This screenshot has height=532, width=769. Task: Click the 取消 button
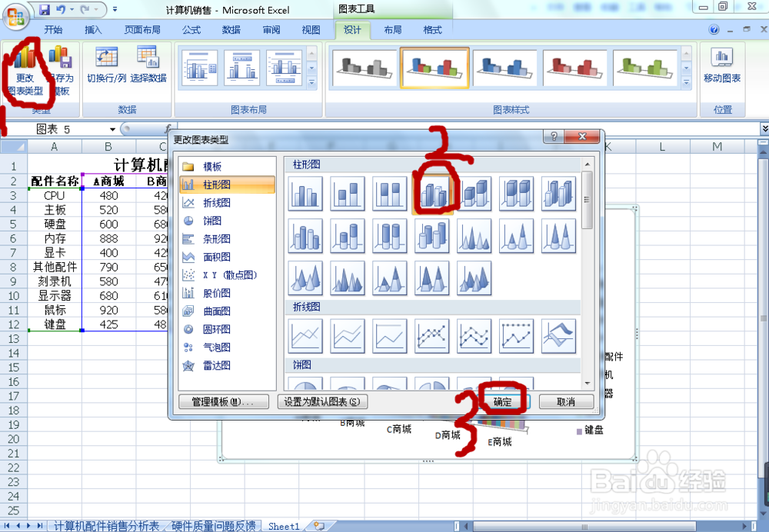point(566,402)
